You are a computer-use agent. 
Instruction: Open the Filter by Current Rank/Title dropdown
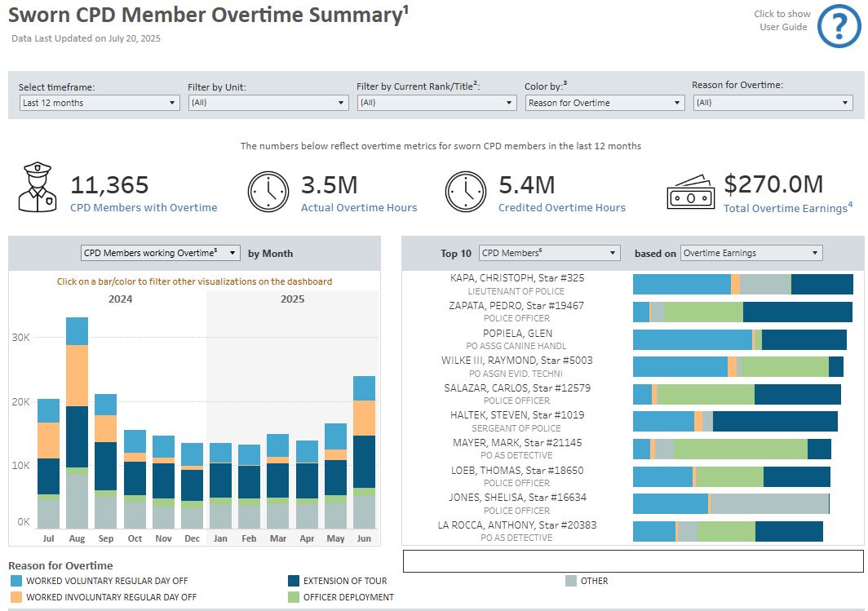click(x=436, y=103)
